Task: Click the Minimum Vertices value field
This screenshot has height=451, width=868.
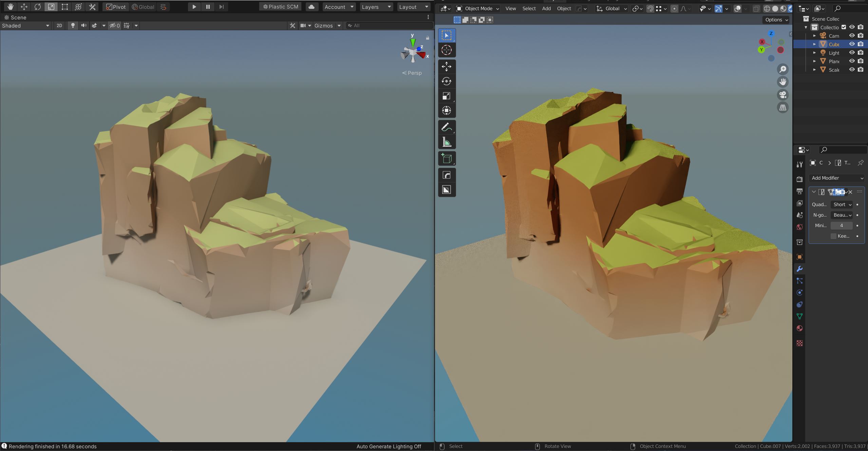Action: pyautogui.click(x=842, y=225)
